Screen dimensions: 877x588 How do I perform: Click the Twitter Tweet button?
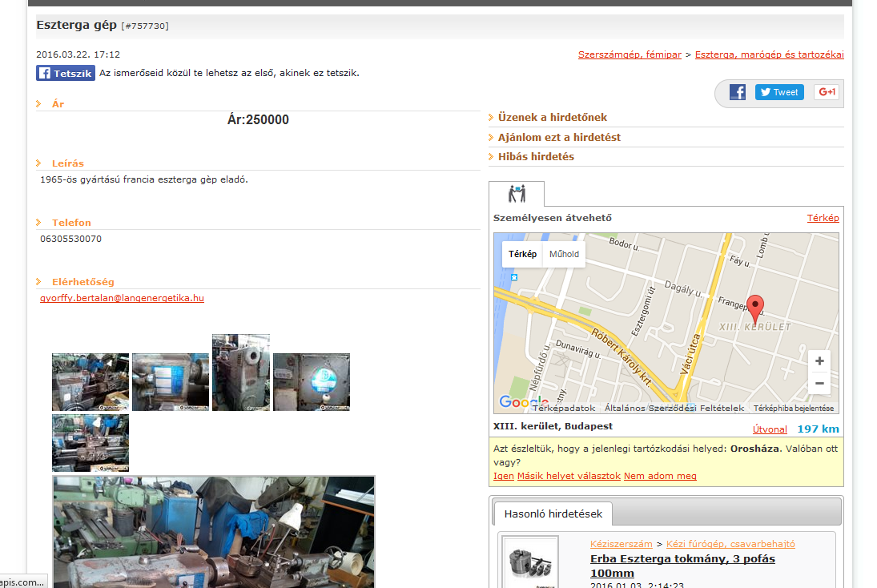[779, 92]
